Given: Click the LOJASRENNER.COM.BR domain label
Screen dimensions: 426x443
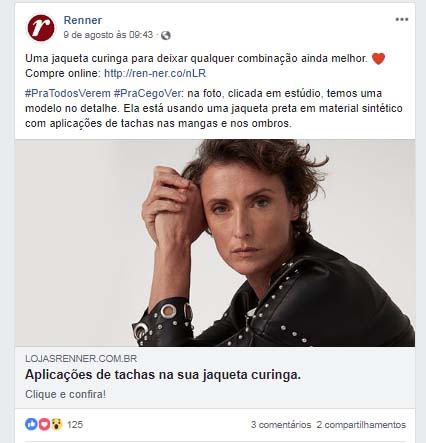Looking at the screenshot, I should coord(81,359).
